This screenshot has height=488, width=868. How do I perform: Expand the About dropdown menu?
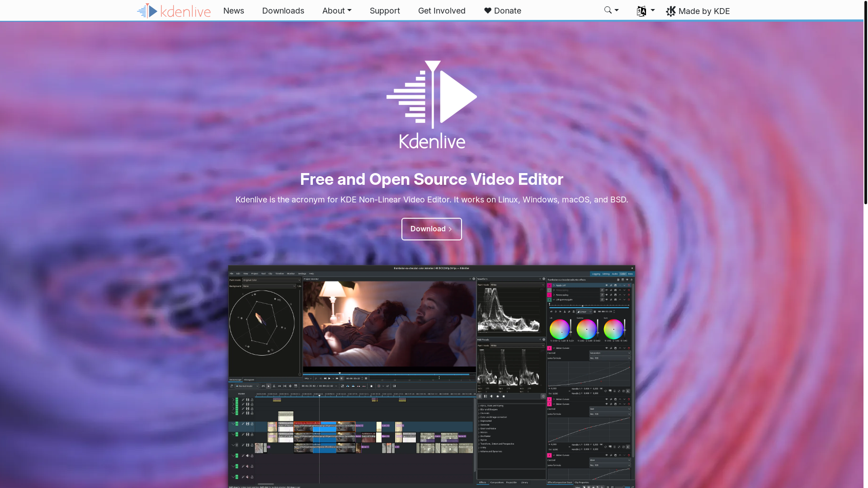pos(337,11)
